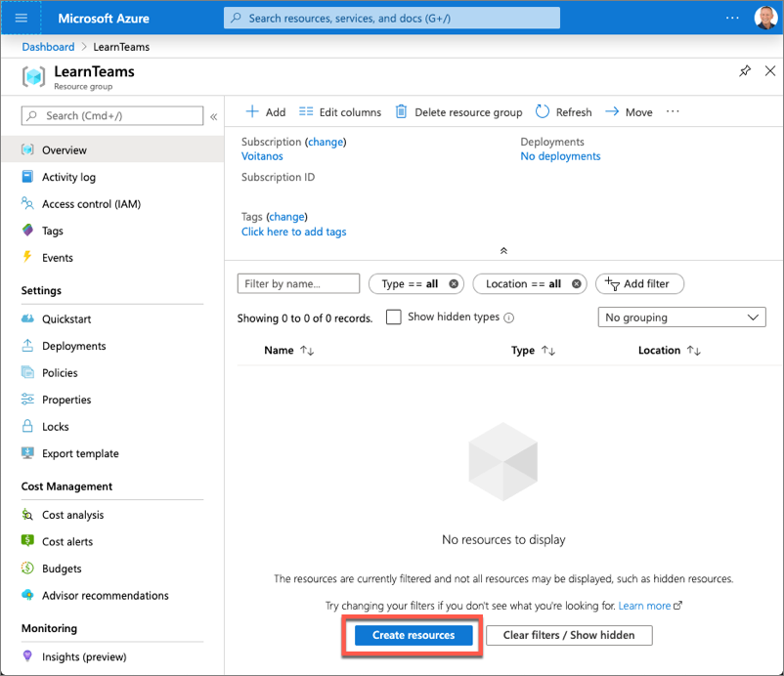The height and width of the screenshot is (676, 784).
Task: Click the Cost analysis icon
Action: pos(27,514)
